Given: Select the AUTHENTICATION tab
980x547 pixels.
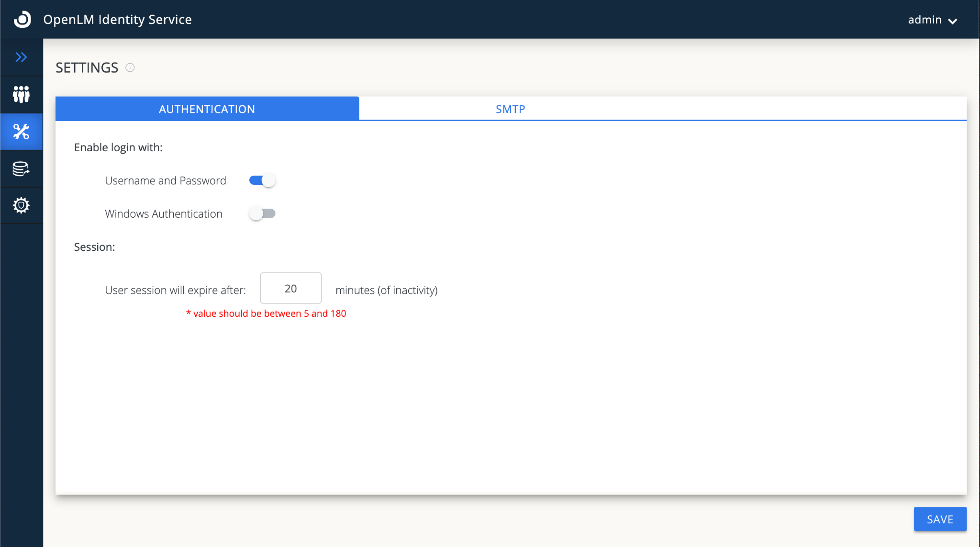Looking at the screenshot, I should click(207, 109).
